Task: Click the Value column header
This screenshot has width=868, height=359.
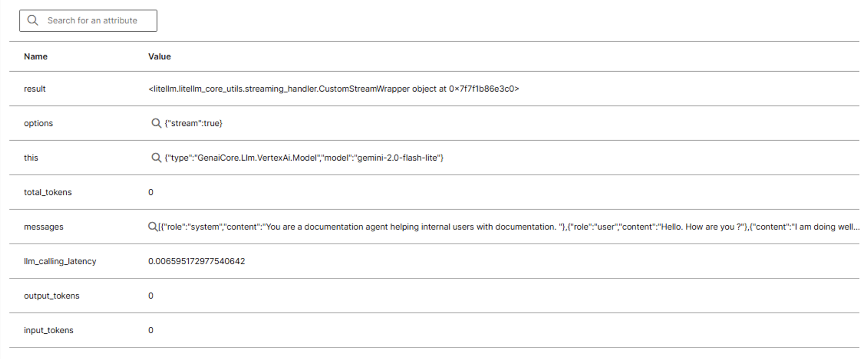Action: coord(160,56)
